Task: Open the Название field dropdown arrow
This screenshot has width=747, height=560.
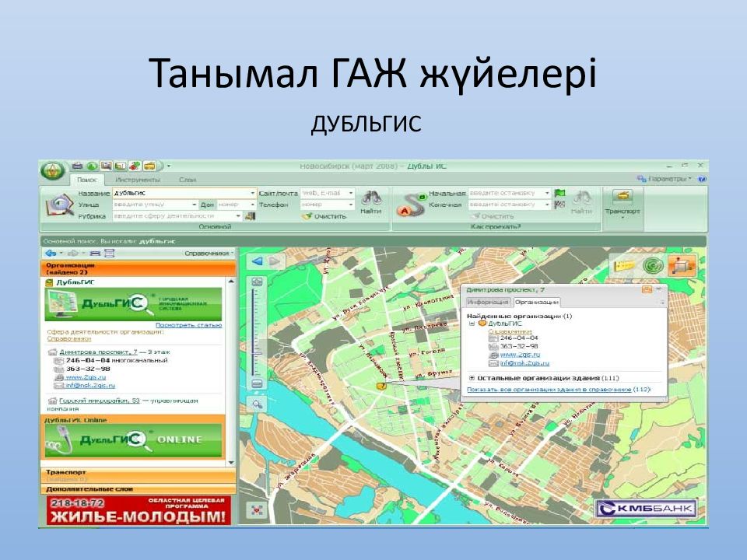Action: coord(253,194)
